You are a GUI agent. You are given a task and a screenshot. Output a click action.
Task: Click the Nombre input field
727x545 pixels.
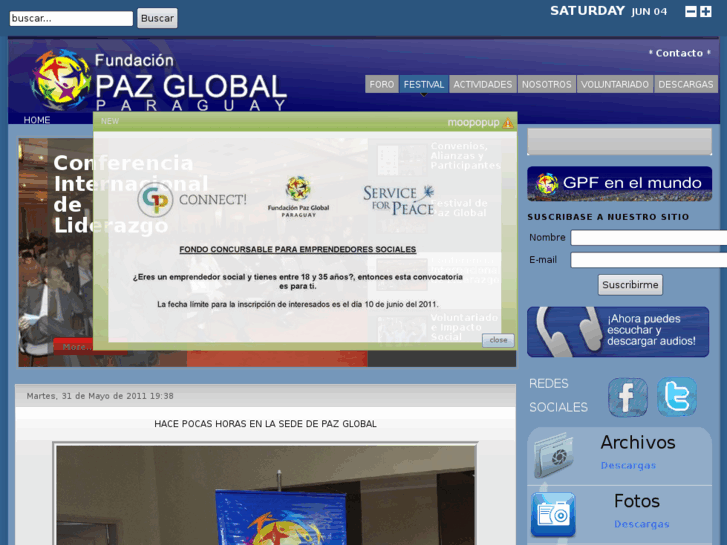649,237
